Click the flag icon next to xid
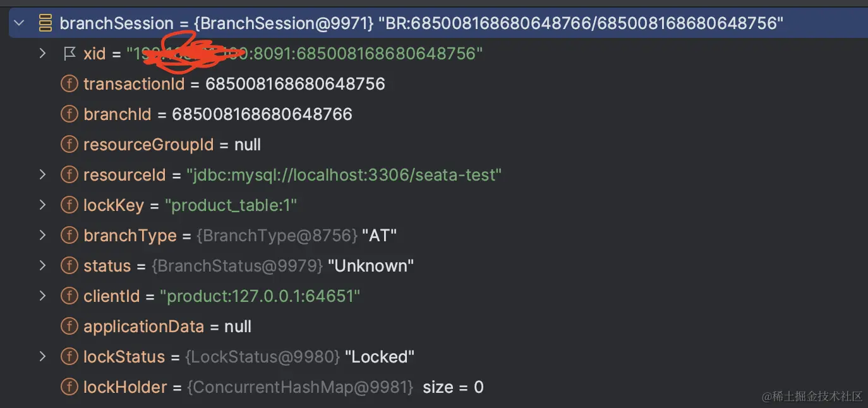868x408 pixels. pyautogui.click(x=69, y=53)
